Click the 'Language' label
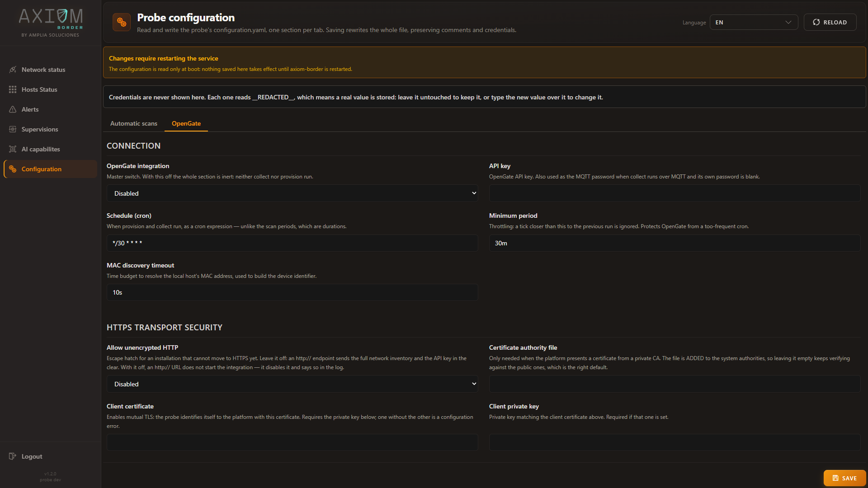 pyautogui.click(x=694, y=23)
